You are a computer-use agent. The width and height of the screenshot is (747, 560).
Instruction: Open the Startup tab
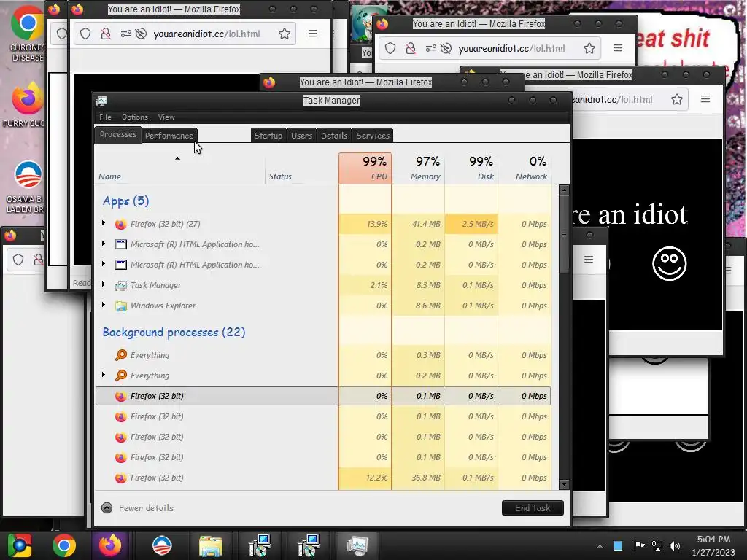pos(268,135)
